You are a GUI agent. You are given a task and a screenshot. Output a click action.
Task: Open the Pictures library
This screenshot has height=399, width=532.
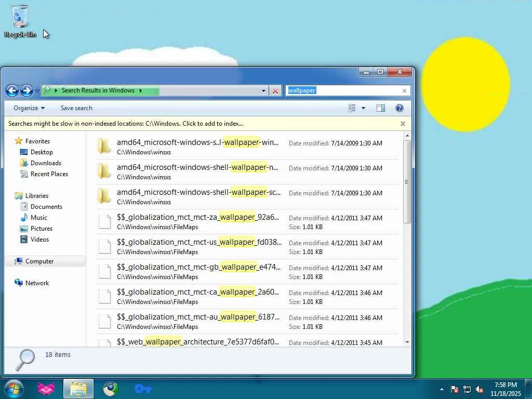(x=36, y=229)
